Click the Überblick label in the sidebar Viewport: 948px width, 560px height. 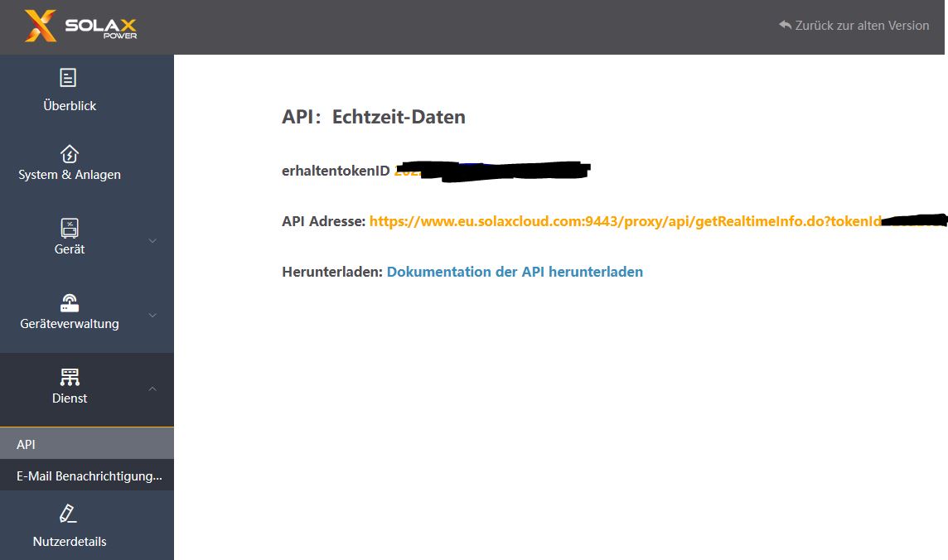[x=70, y=106]
